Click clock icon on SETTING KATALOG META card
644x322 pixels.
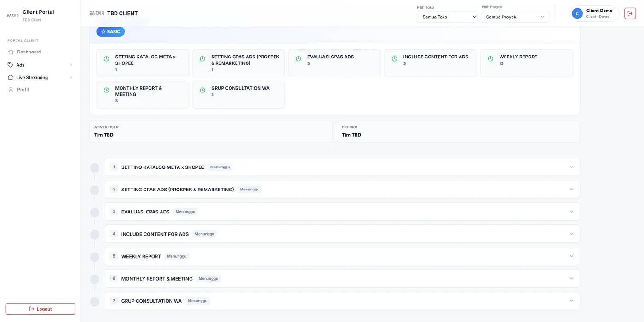[x=106, y=59]
